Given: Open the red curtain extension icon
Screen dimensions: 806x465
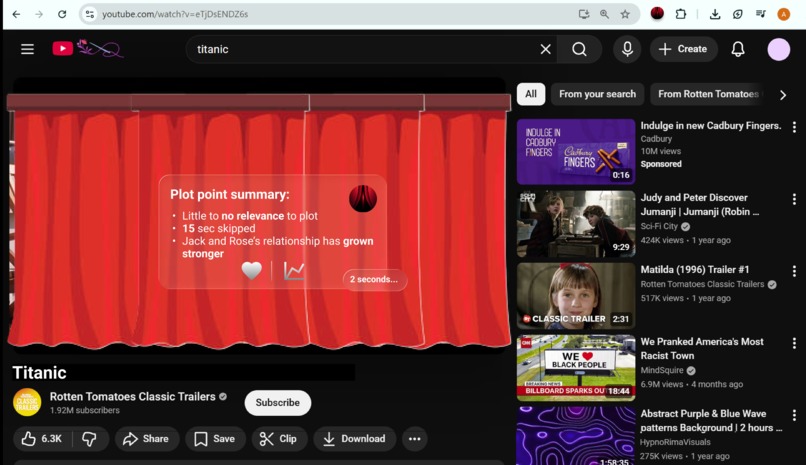Looking at the screenshot, I should click(x=657, y=14).
